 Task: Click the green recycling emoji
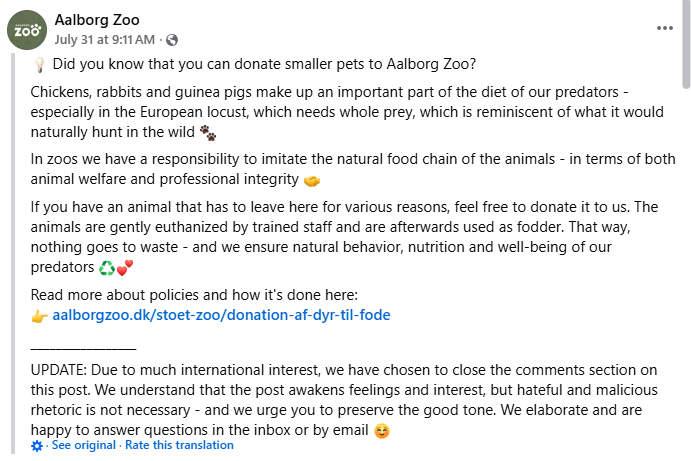(x=107, y=268)
